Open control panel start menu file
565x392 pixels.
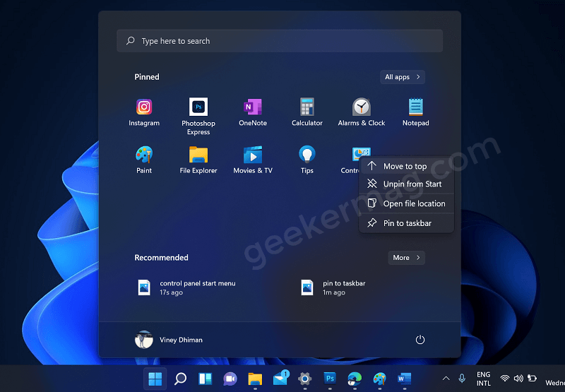tap(187, 287)
